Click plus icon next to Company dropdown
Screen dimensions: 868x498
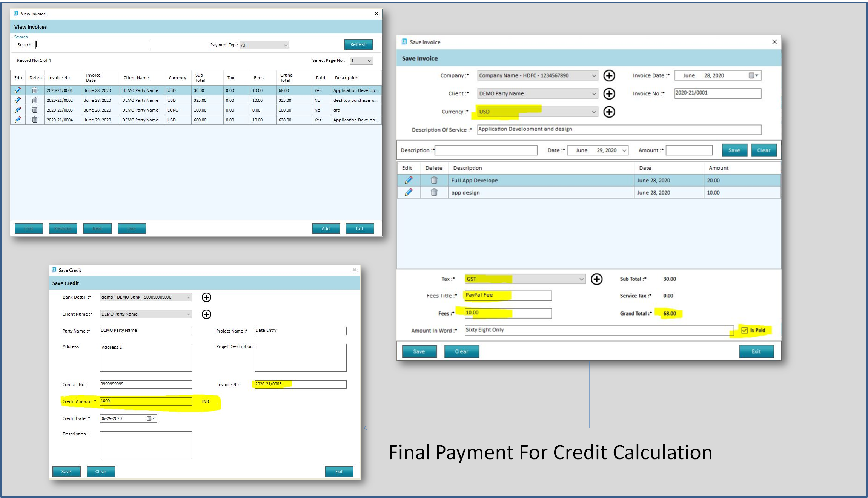[x=609, y=76]
